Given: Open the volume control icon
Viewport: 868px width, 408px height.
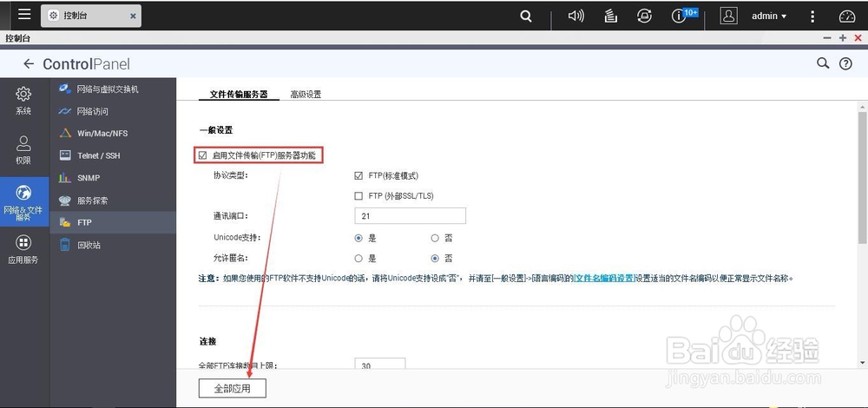Looking at the screenshot, I should 575,16.
